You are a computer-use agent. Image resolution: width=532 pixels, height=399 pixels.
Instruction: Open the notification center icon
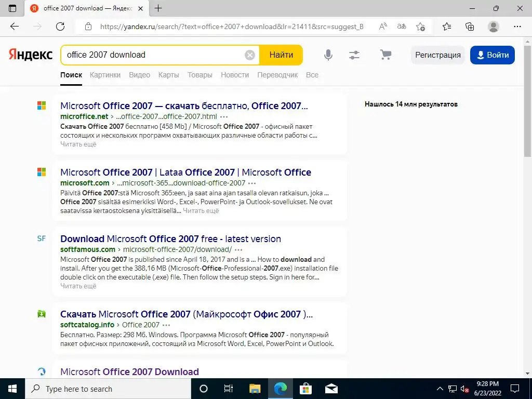pos(515,389)
